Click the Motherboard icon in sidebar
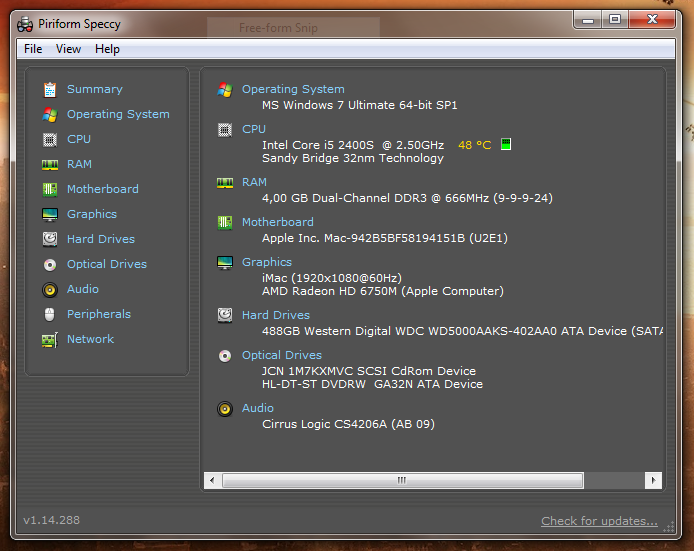Screen dimensions: 694x551 tap(49, 190)
